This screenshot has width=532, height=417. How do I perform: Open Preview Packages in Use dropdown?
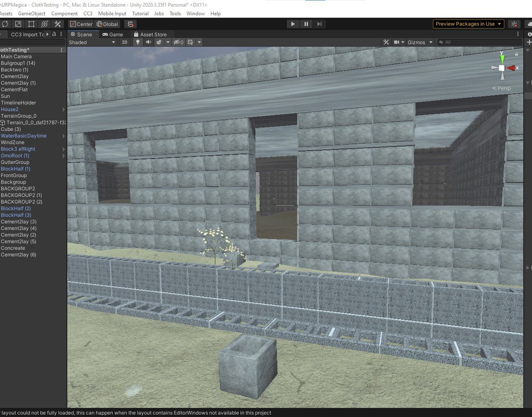click(469, 24)
